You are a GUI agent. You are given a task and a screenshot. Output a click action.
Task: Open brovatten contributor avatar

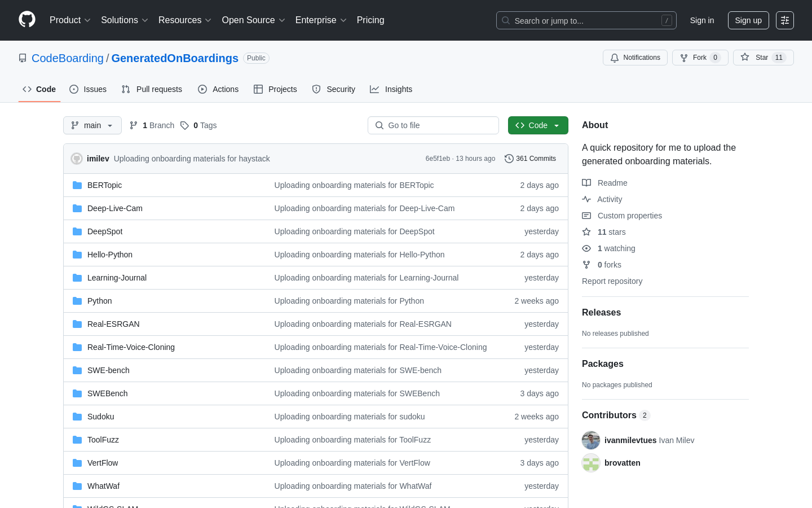click(x=591, y=463)
